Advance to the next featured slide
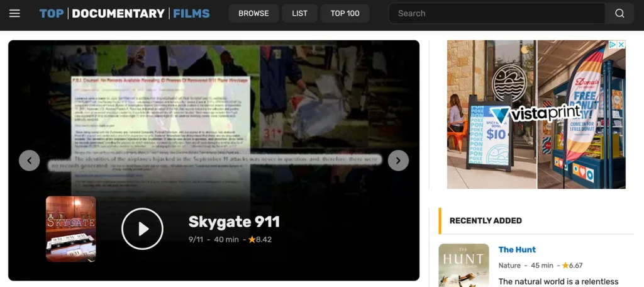This screenshot has width=644, height=287. (x=398, y=160)
